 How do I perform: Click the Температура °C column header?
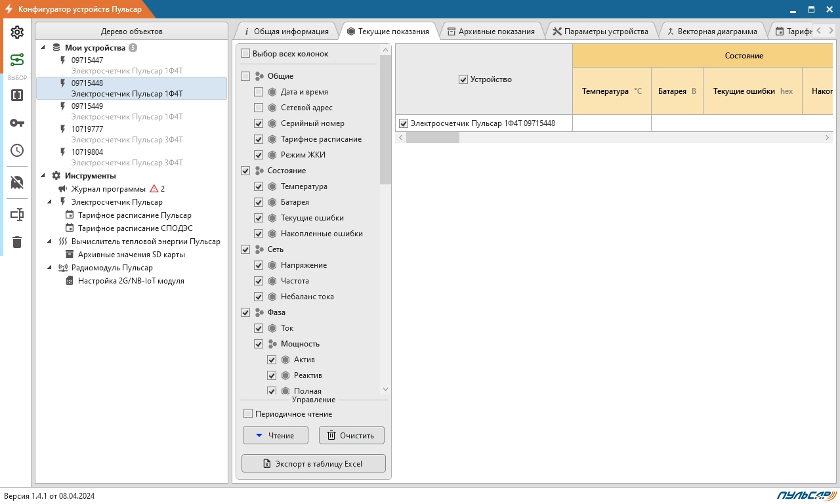click(x=612, y=91)
